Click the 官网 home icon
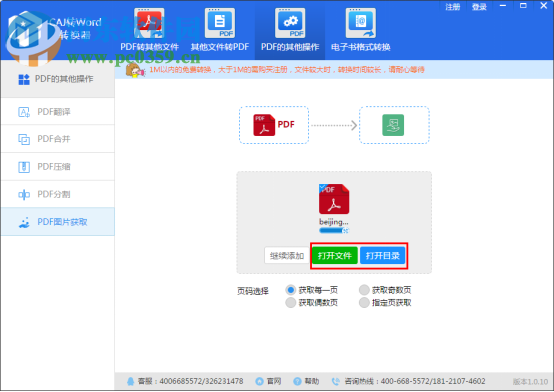The image size is (554, 392). pos(259,381)
